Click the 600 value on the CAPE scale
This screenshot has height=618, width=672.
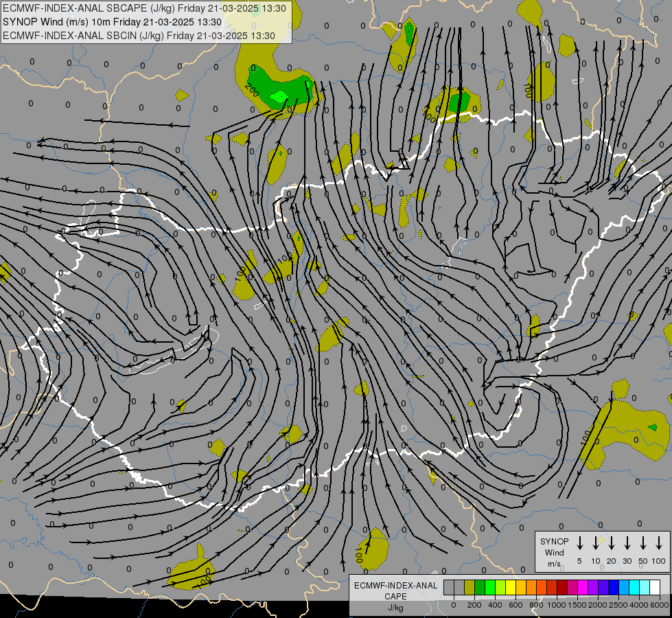click(x=515, y=605)
